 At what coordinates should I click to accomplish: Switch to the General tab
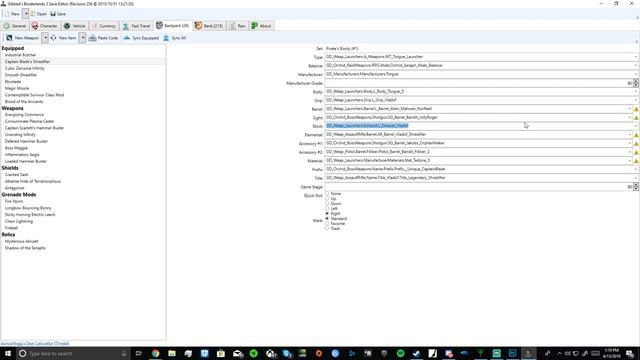[x=15, y=26]
